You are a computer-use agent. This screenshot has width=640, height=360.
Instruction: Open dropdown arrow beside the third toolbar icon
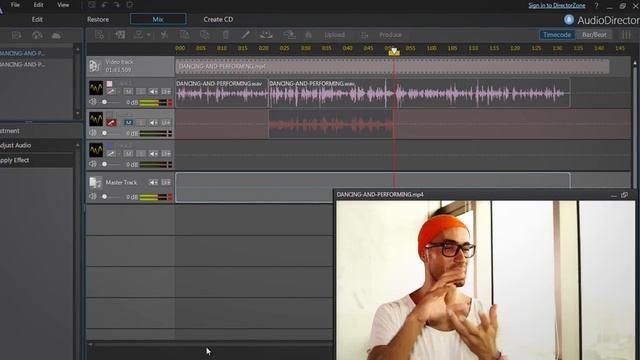click(149, 35)
